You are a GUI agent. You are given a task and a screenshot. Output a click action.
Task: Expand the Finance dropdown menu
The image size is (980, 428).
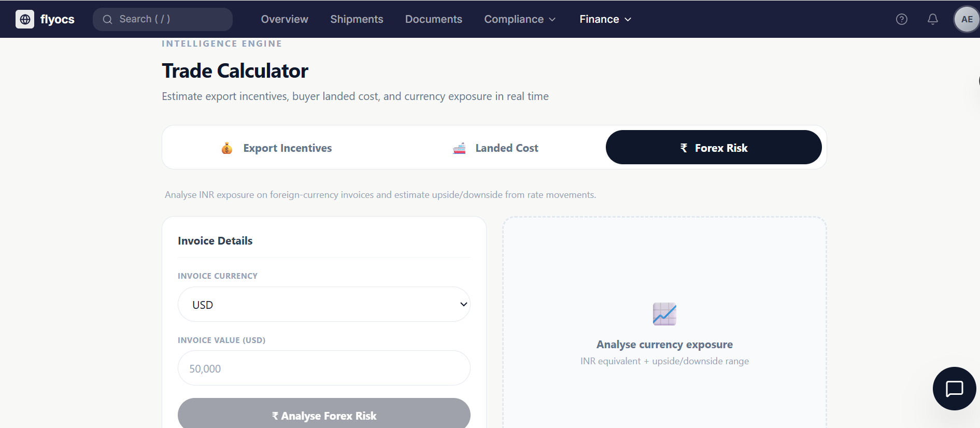605,19
